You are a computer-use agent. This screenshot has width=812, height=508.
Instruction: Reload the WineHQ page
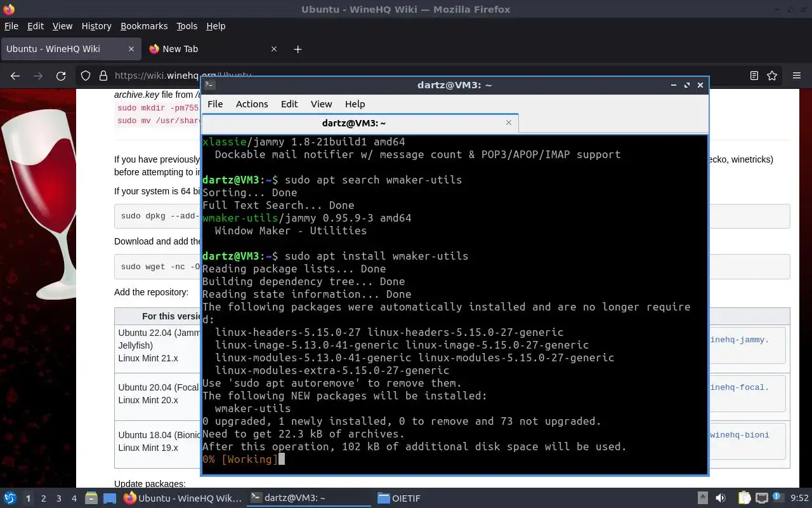point(61,76)
